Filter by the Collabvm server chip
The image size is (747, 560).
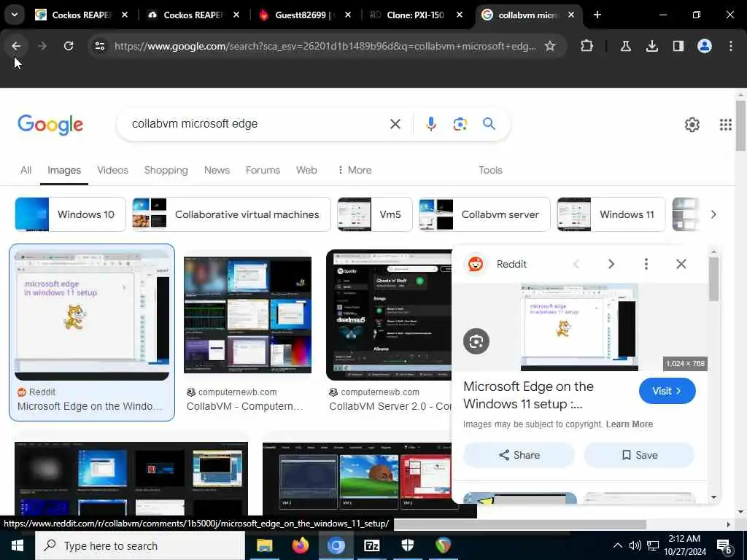pyautogui.click(x=484, y=214)
